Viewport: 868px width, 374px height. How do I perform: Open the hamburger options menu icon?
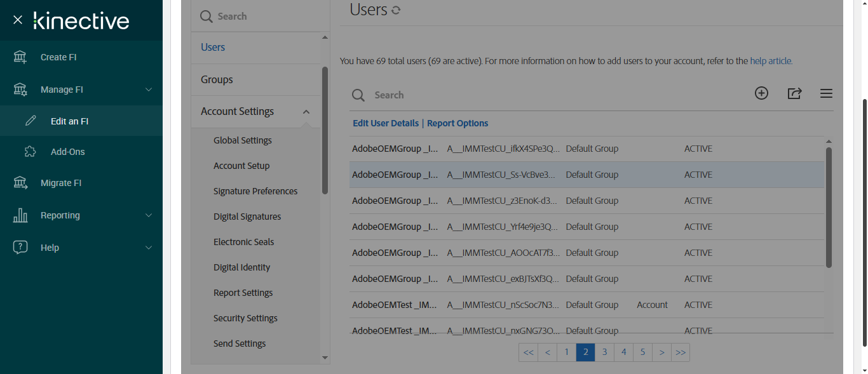point(826,94)
